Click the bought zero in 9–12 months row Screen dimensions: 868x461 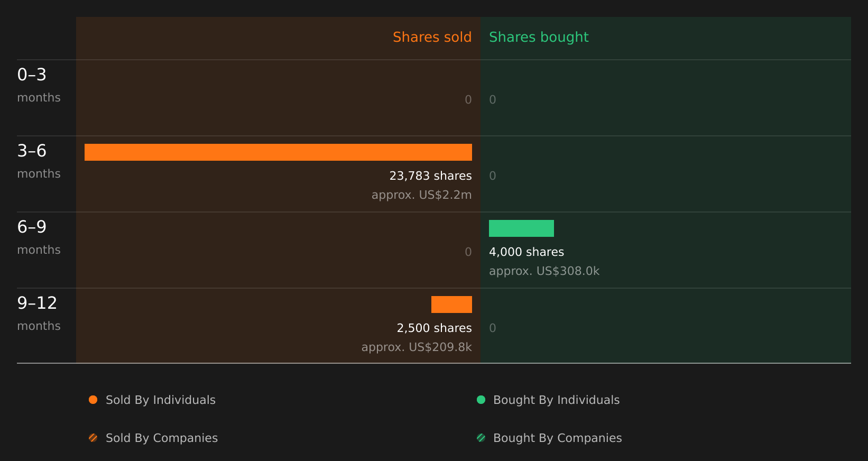(x=493, y=328)
